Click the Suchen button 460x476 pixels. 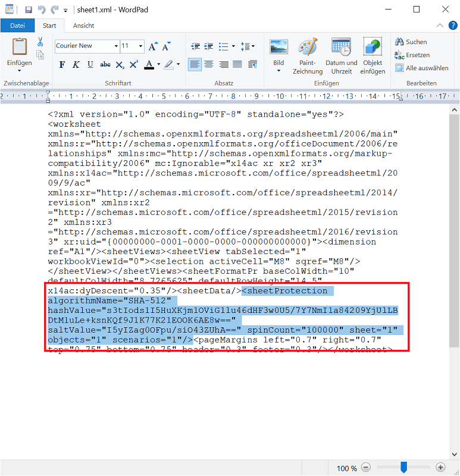411,42
